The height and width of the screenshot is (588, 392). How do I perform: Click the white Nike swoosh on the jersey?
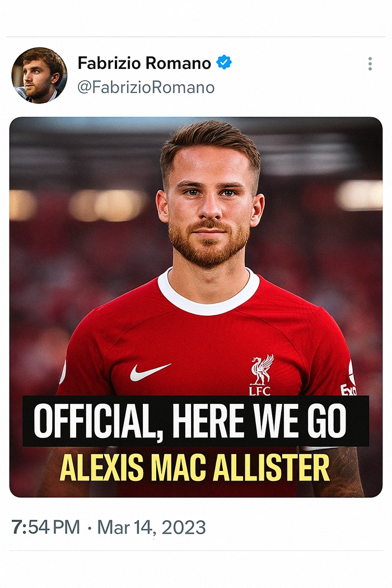pyautogui.click(x=150, y=372)
